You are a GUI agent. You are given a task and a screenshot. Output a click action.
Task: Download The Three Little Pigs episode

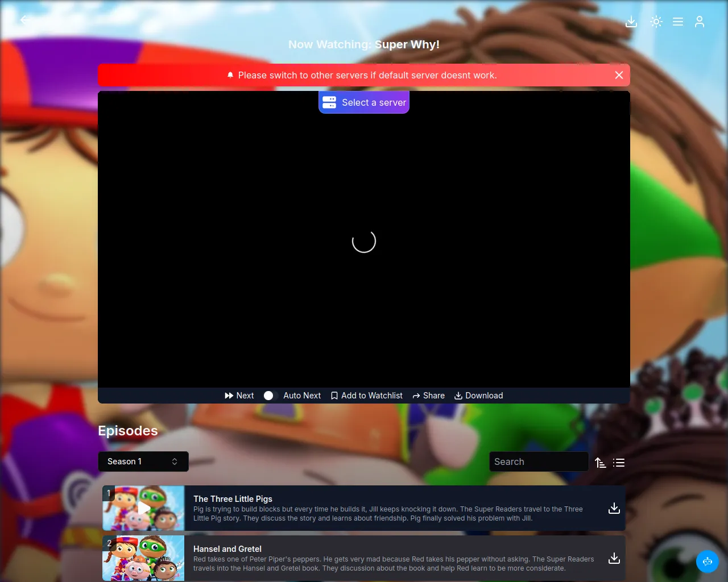(614, 508)
